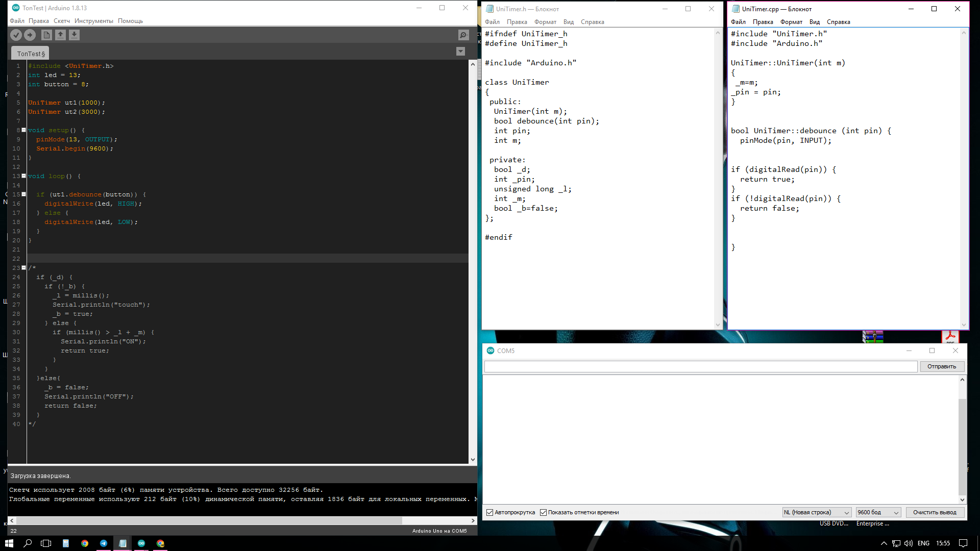Click the Arduino editor scroll-down arrow

(x=473, y=459)
